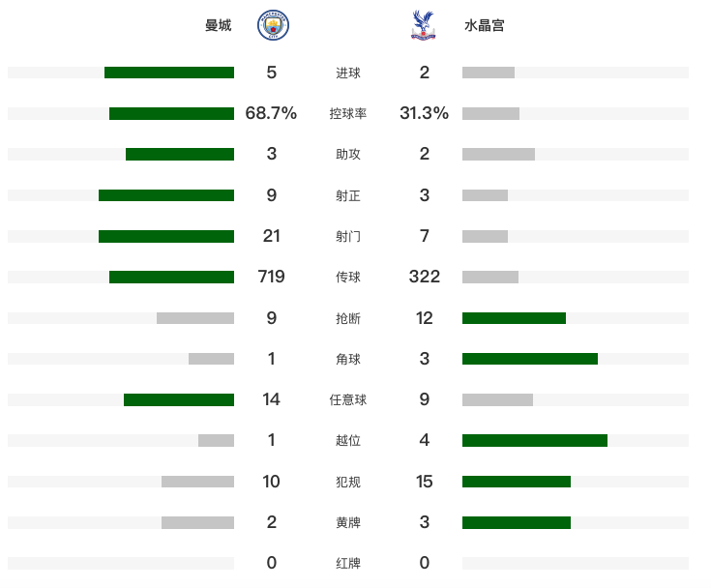Select Crystal Palace's green 犯规 bar
Screen dimensions: 711x588
click(x=517, y=482)
